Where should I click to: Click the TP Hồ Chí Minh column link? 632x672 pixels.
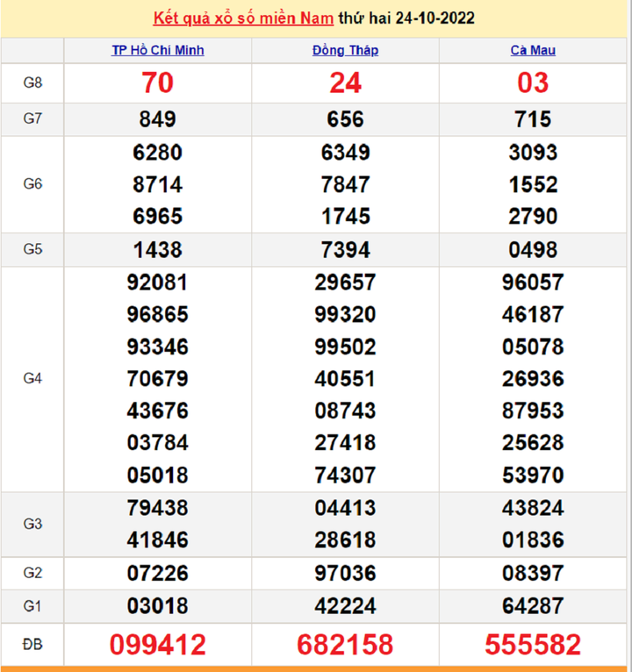tap(158, 50)
